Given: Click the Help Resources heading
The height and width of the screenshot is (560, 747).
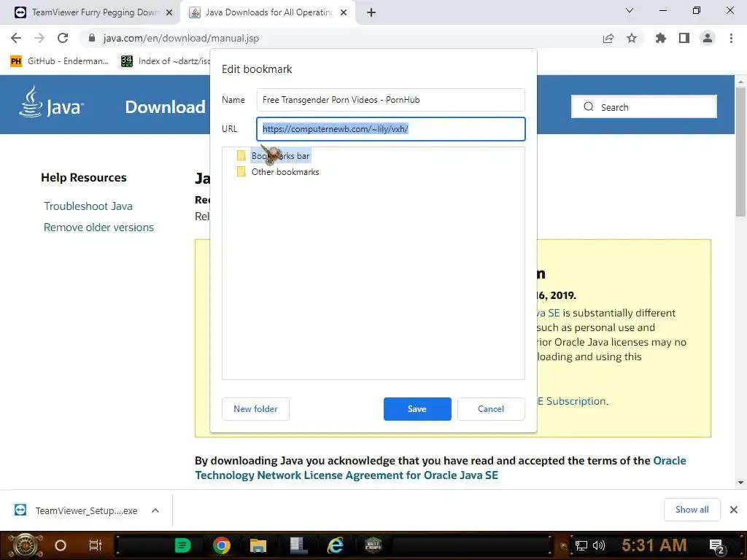Looking at the screenshot, I should [x=84, y=178].
